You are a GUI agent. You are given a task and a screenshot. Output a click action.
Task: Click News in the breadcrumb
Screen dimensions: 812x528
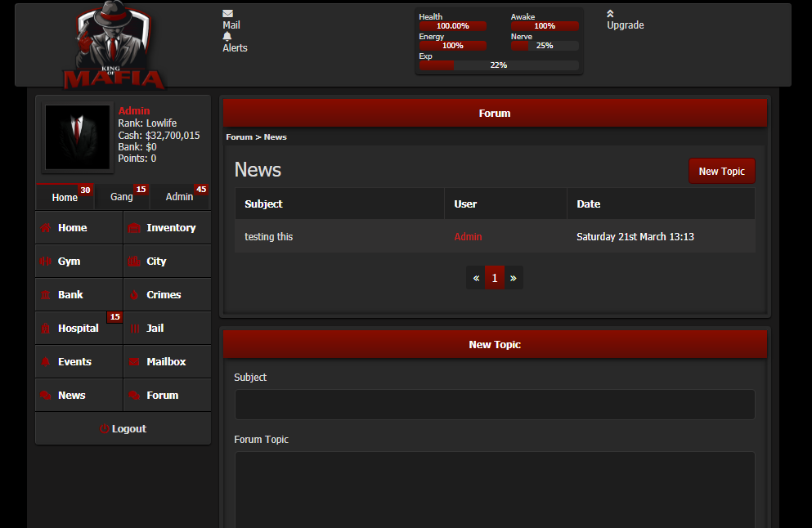275,137
